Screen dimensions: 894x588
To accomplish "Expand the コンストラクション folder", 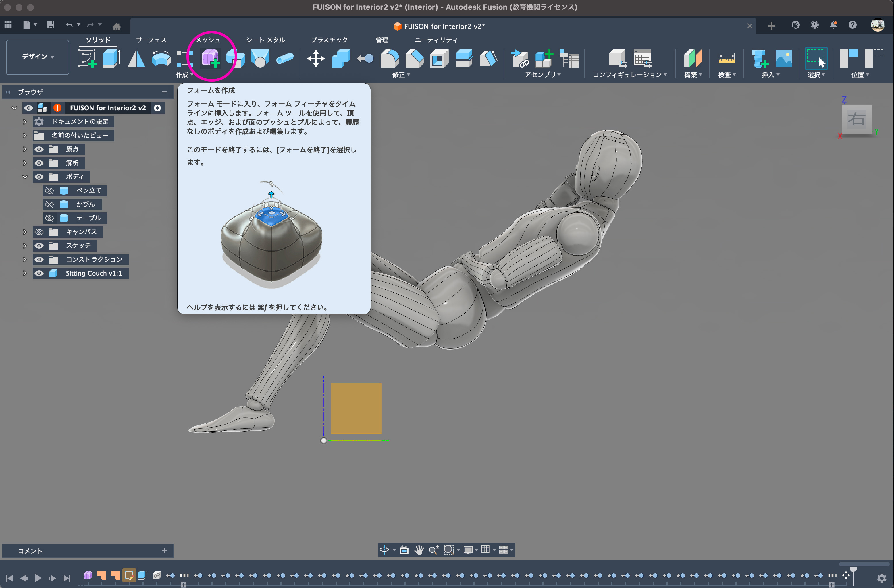I will (x=25, y=260).
